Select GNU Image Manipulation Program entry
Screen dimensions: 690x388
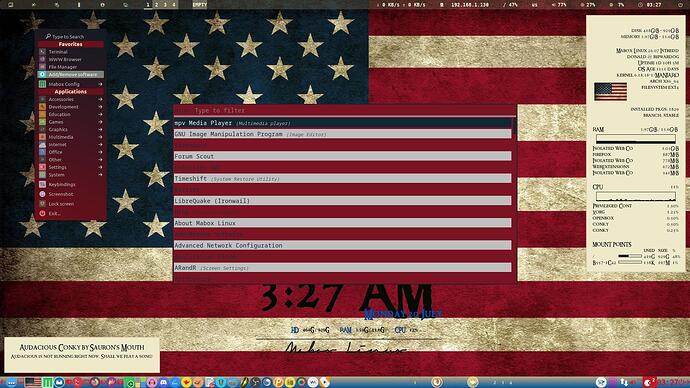tap(343, 134)
